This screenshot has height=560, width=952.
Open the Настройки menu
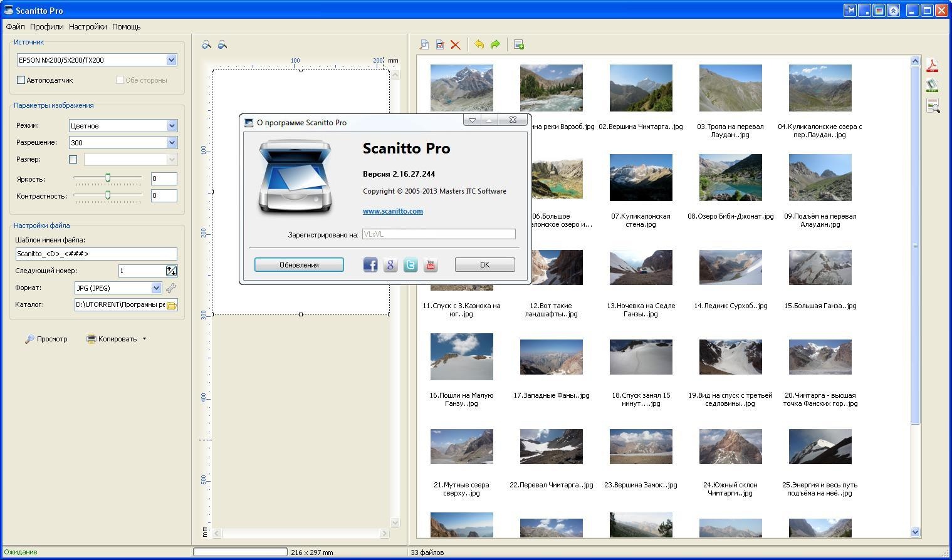click(88, 27)
